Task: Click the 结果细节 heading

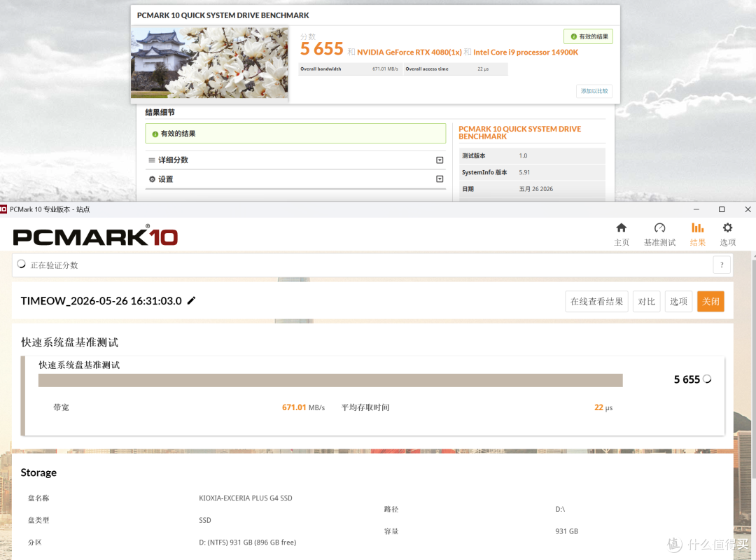Action: click(x=160, y=113)
